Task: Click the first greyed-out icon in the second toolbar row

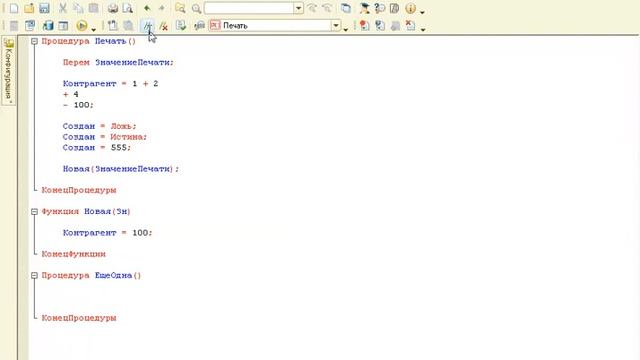Action: [x=14, y=26]
